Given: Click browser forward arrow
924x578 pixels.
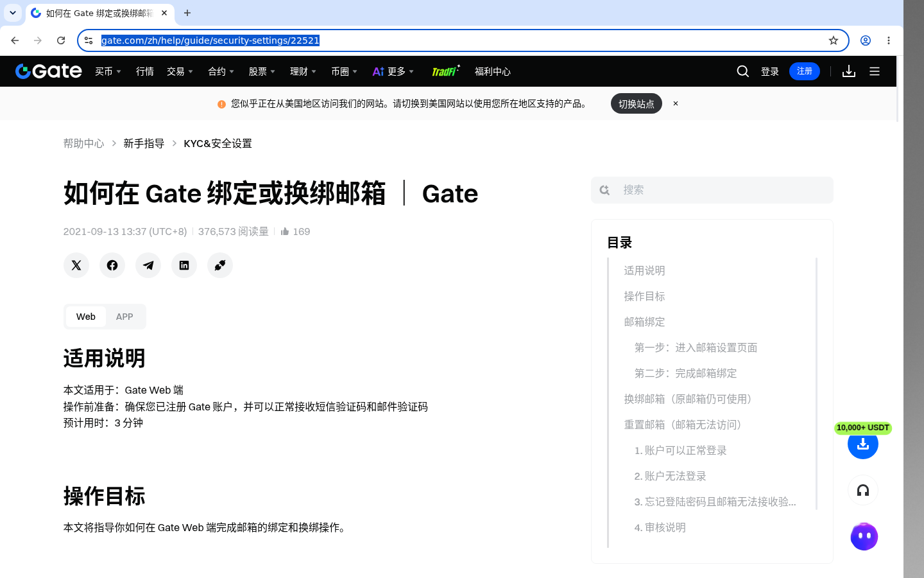Looking at the screenshot, I should pyautogui.click(x=38, y=40).
